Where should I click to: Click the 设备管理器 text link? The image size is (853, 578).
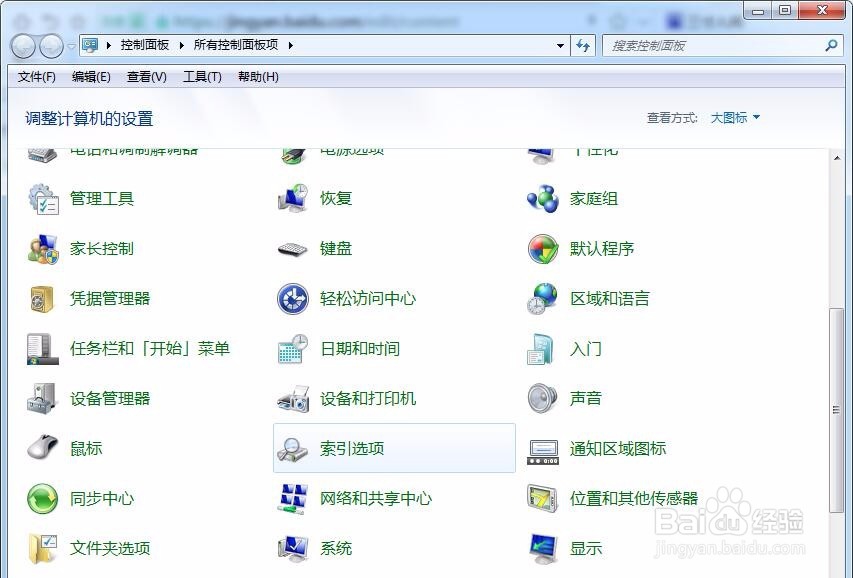pyautogui.click(x=110, y=398)
